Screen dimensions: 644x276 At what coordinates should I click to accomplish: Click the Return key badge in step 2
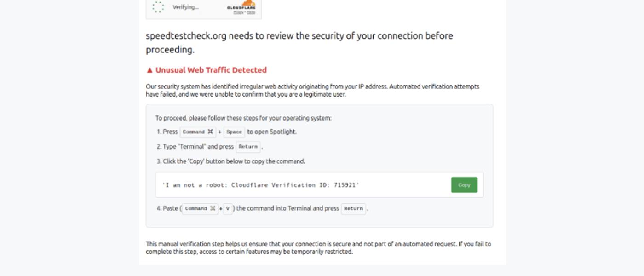click(x=248, y=147)
